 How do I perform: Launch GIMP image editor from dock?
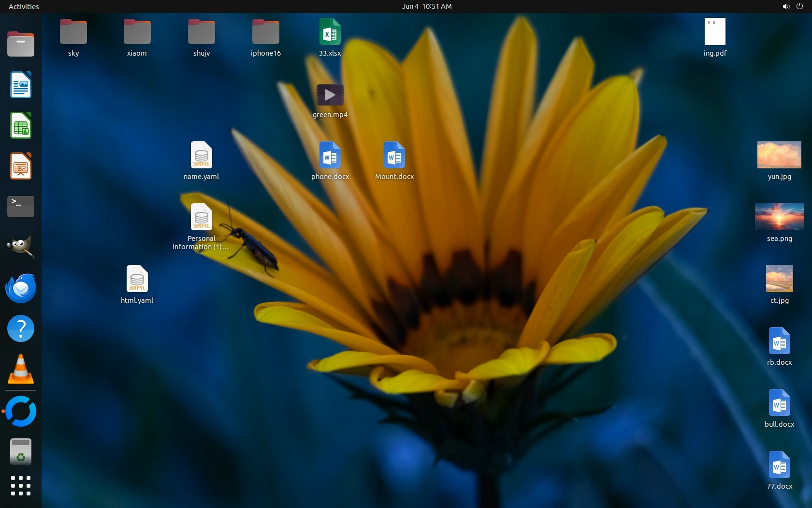point(21,247)
